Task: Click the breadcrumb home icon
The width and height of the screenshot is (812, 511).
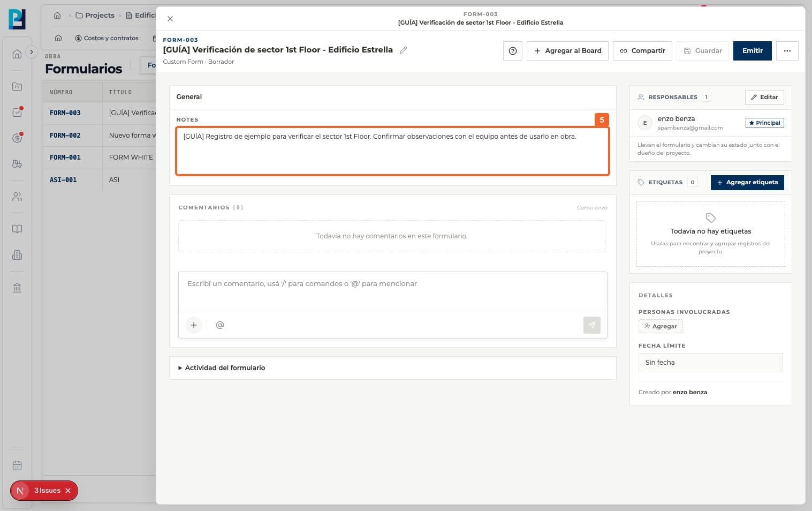Action: (x=57, y=16)
